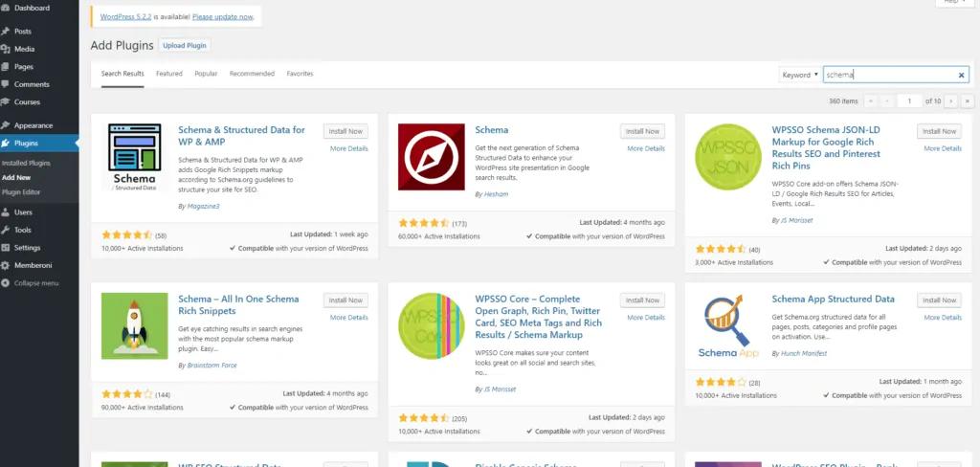Open the Keyword search type dropdown

click(800, 75)
